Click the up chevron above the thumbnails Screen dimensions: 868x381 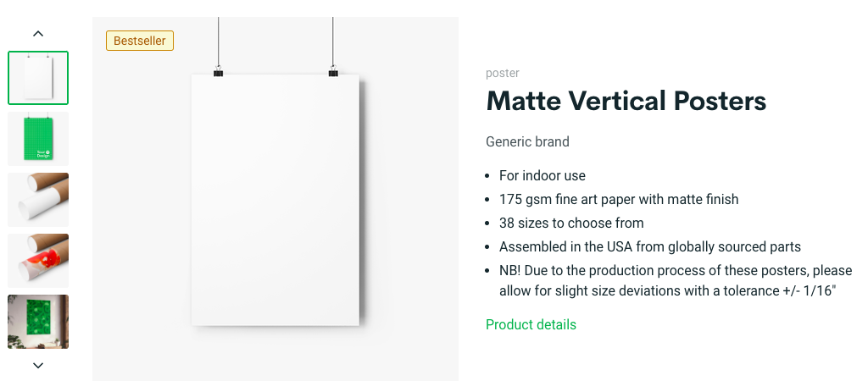(x=37, y=34)
